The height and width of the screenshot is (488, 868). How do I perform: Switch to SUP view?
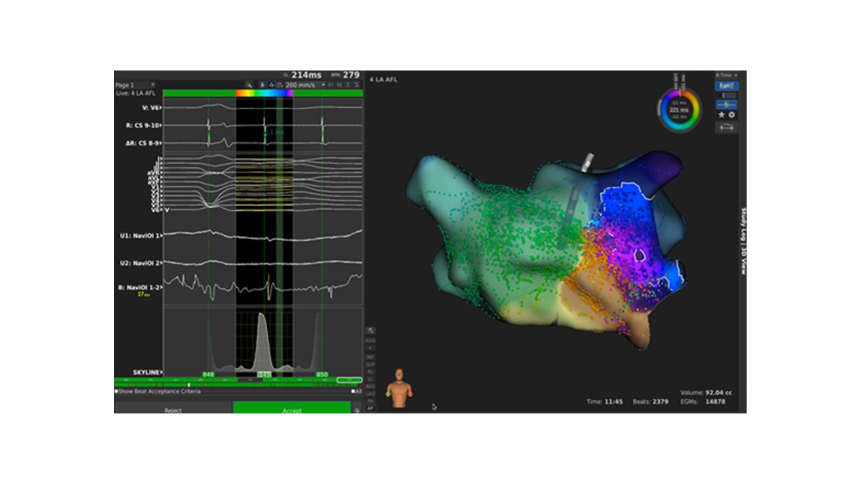click(371, 365)
